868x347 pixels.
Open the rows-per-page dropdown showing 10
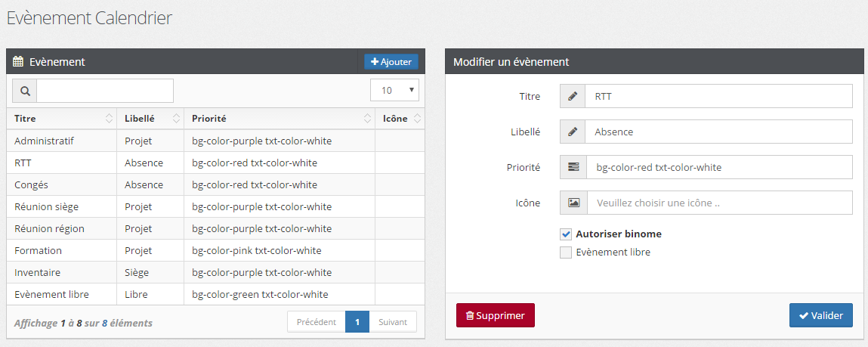394,91
